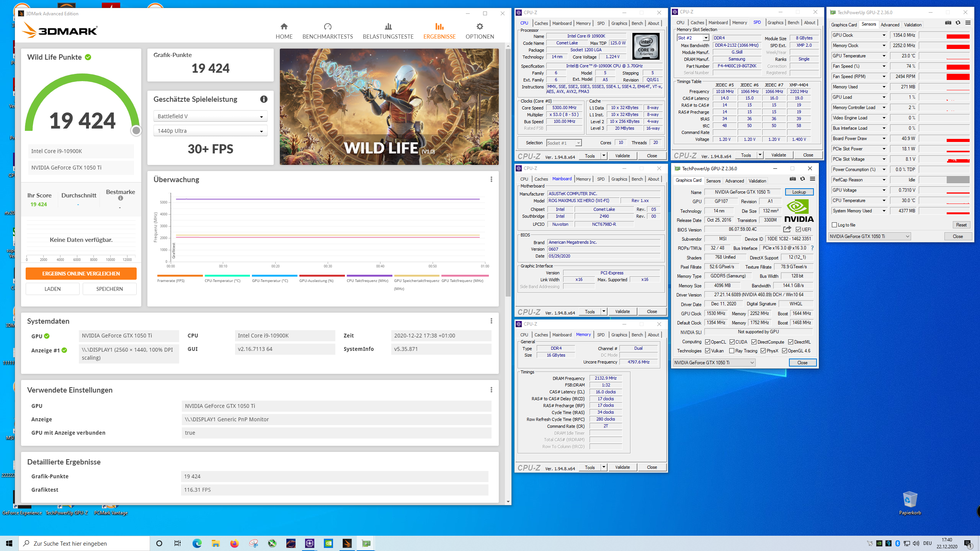The width and height of the screenshot is (980, 551).
Task: Click the LADEN button
Action: click(x=52, y=289)
